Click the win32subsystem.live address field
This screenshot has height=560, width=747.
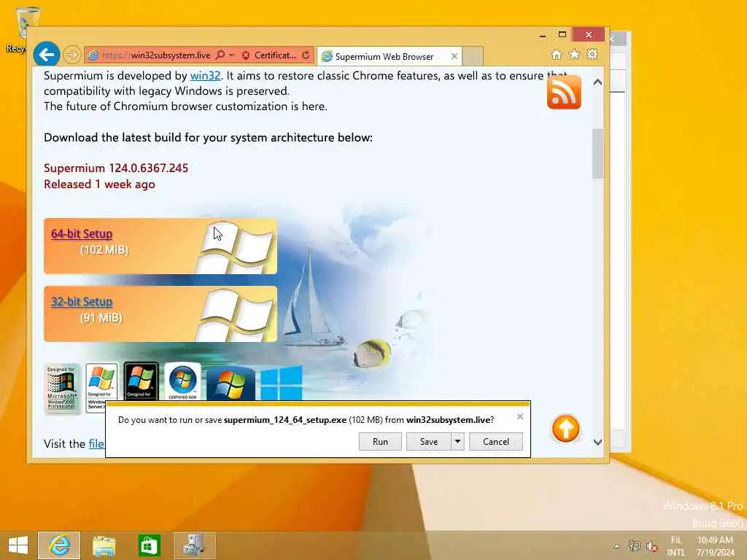point(156,55)
